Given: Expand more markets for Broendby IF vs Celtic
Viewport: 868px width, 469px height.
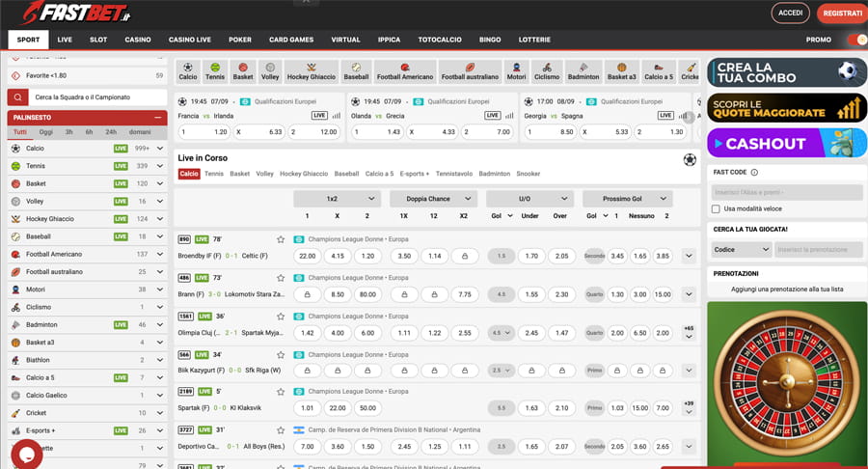Looking at the screenshot, I should [x=689, y=256].
